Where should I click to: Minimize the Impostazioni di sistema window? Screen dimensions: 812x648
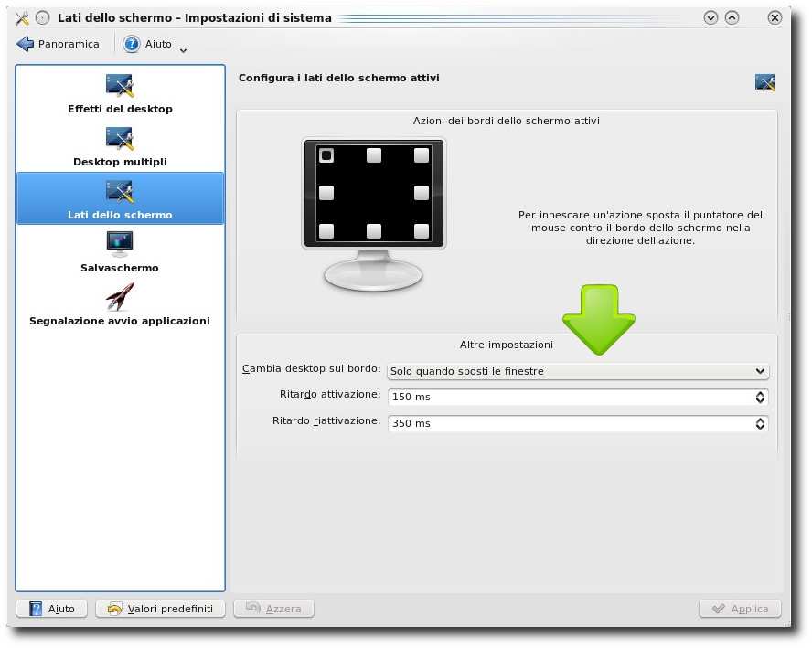(710, 18)
